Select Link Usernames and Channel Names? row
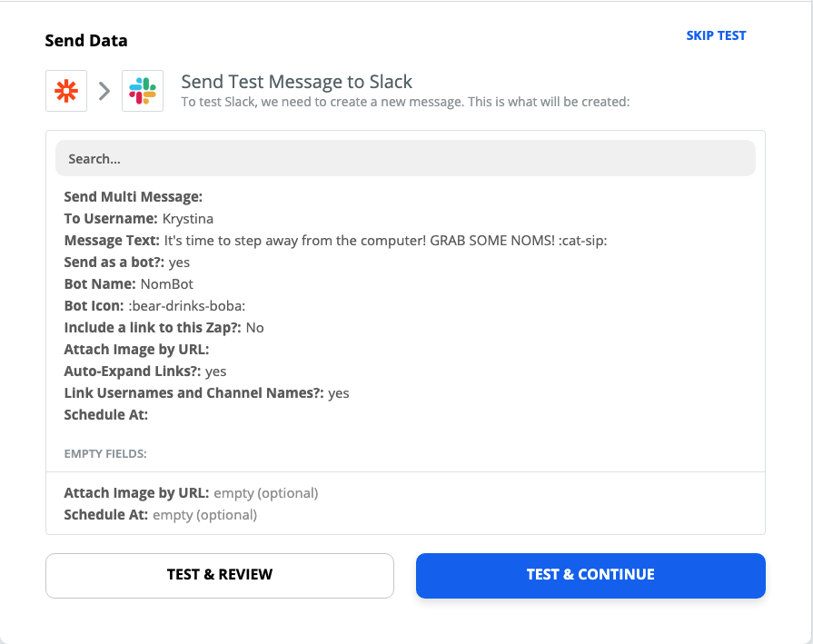 (x=206, y=393)
